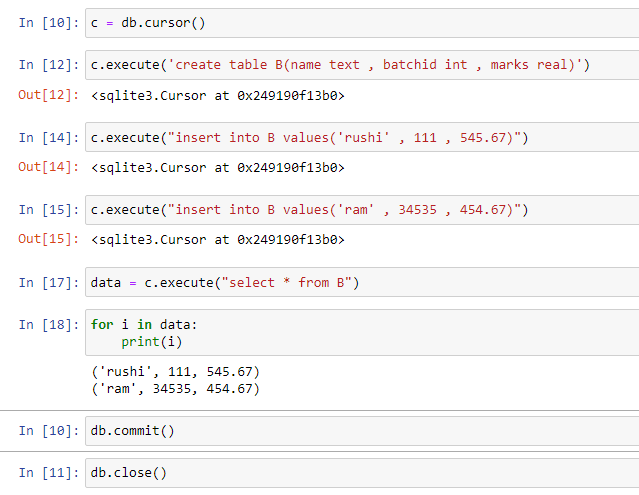Viewport: 639px width, 495px height.
Task: Click the In [18] prompt label
Action: [x=49, y=324]
